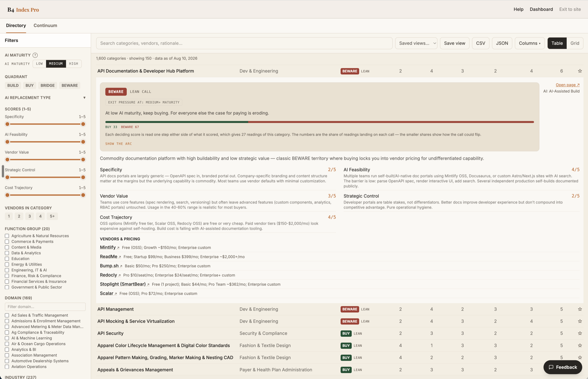Set AI maturity to HIGH
The image size is (588, 379).
click(x=73, y=64)
